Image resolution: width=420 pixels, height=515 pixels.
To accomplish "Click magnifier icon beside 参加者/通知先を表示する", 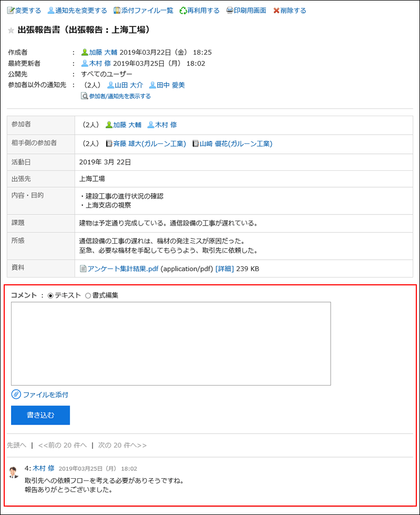I will (x=85, y=96).
